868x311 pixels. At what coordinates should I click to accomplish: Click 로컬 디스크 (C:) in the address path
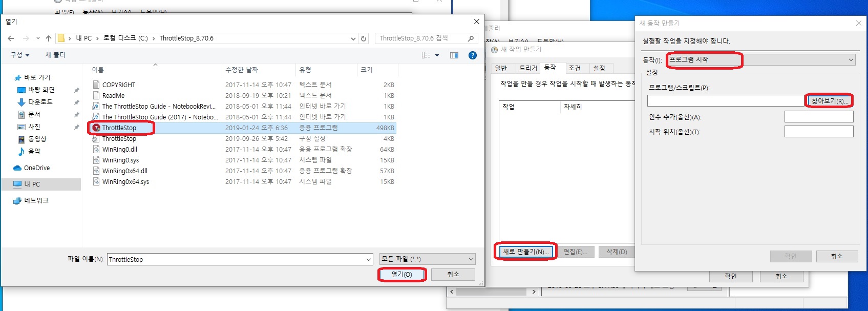tap(125, 38)
